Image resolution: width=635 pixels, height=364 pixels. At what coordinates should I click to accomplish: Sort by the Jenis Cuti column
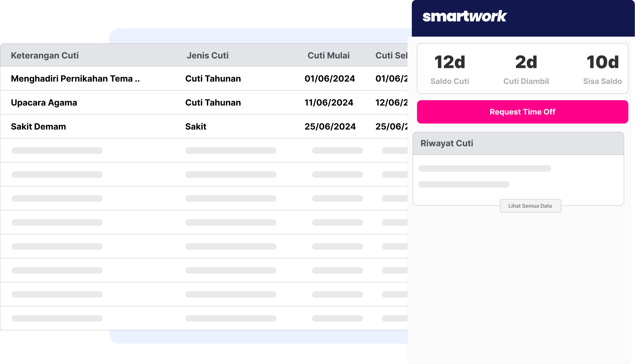tap(208, 55)
